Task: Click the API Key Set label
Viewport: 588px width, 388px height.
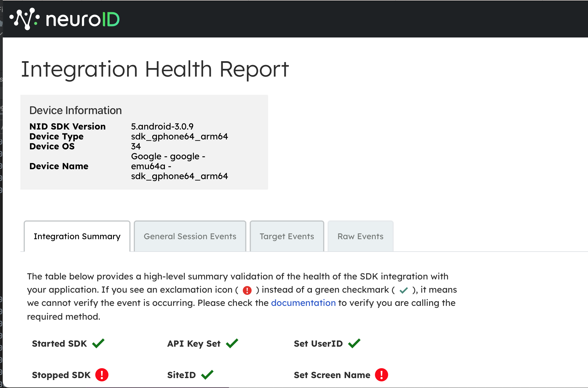Action: click(x=194, y=344)
